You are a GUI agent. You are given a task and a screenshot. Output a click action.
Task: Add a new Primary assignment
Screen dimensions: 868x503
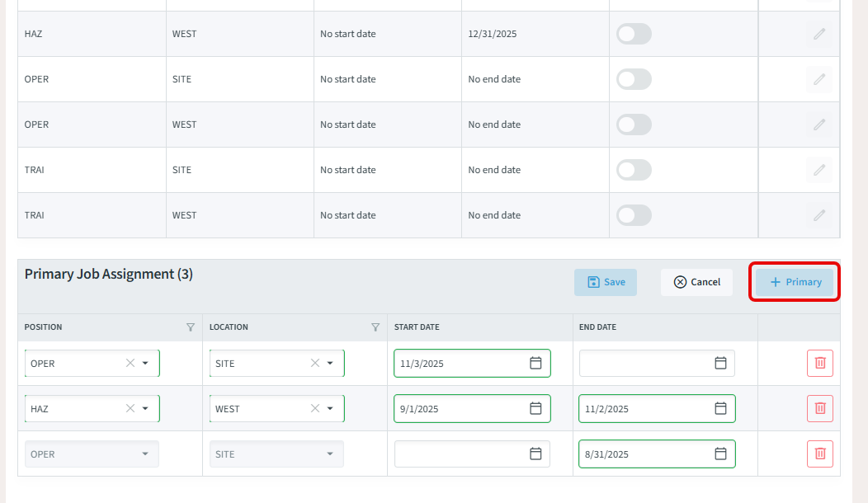[x=795, y=282]
